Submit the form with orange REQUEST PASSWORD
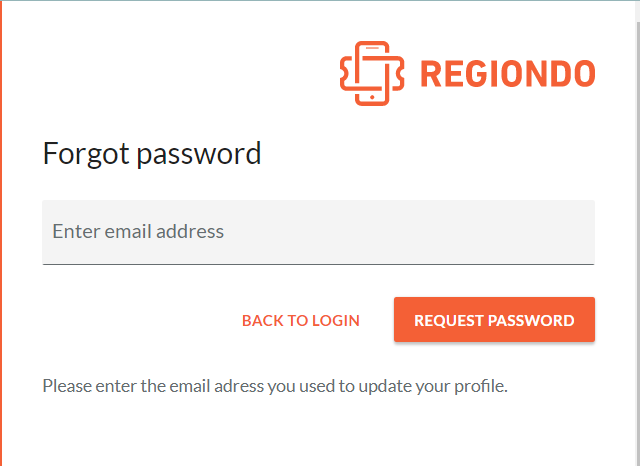This screenshot has height=466, width=640. pyautogui.click(x=494, y=320)
